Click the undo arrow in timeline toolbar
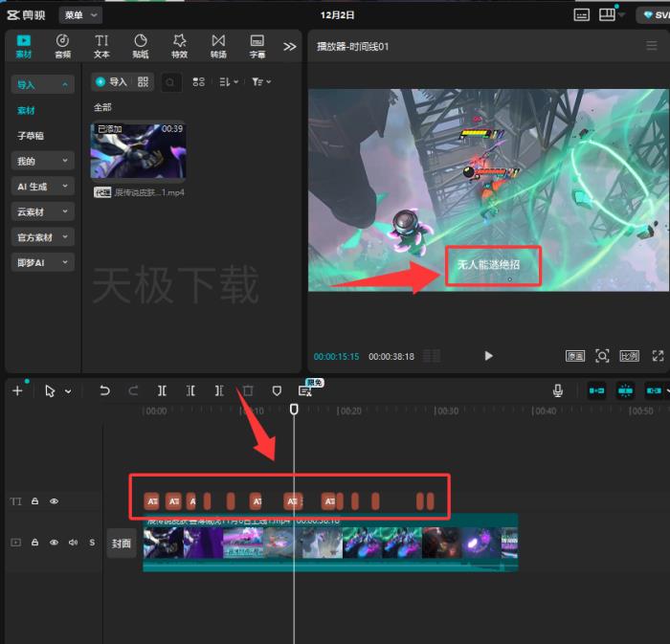The width and height of the screenshot is (670, 644). pyautogui.click(x=104, y=390)
